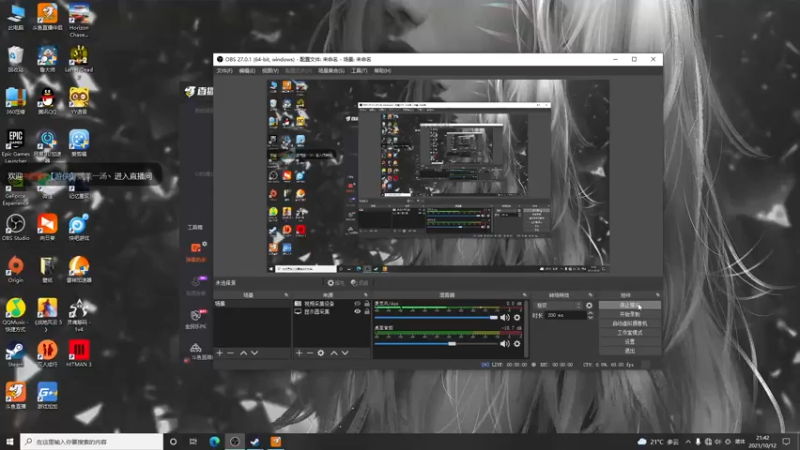Mute the desktop audio speaker icon

pyautogui.click(x=505, y=344)
